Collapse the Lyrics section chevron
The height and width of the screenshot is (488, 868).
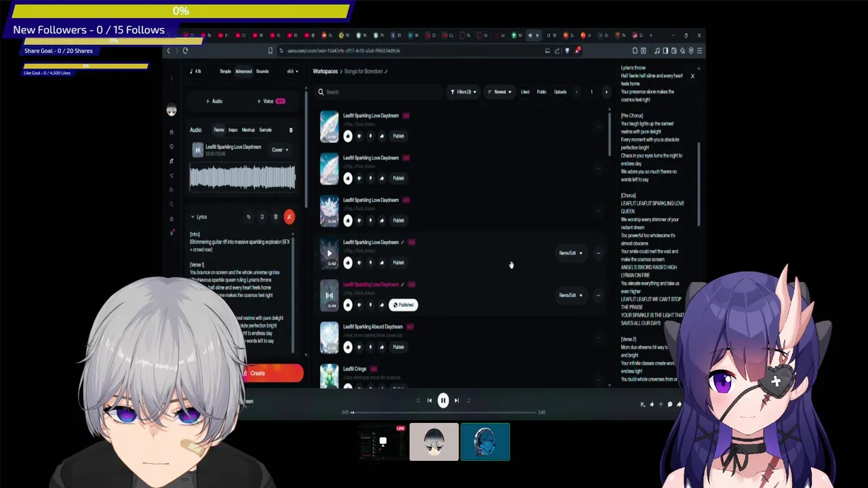pyautogui.click(x=193, y=217)
